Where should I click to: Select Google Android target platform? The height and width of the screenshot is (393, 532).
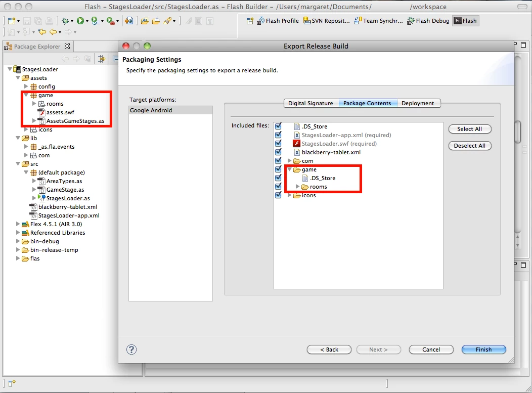(x=170, y=110)
